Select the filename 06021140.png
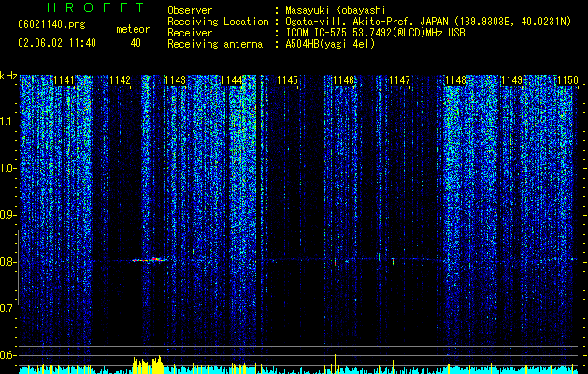588x374 pixels. pyautogui.click(x=51, y=24)
